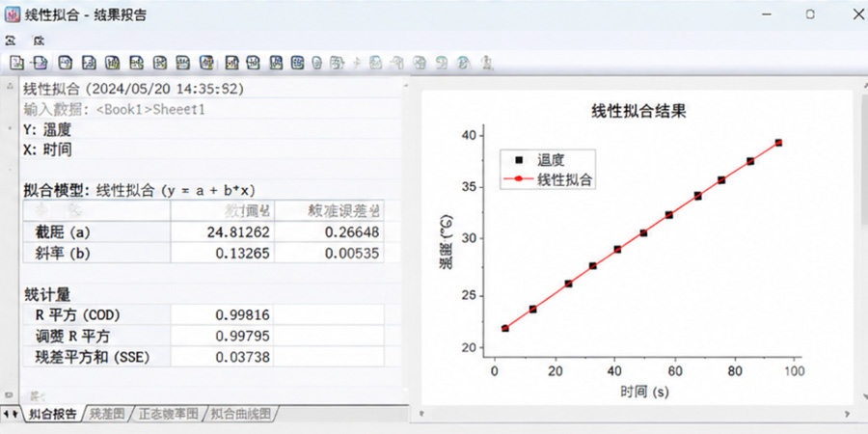This screenshot has height=434, width=868.
Task: Click the last grayed-out toolbar icon
Action: click(x=486, y=63)
